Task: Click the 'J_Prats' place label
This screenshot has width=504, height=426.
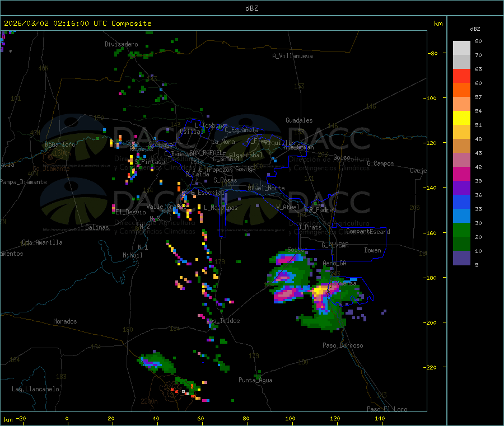Action: pos(310,227)
